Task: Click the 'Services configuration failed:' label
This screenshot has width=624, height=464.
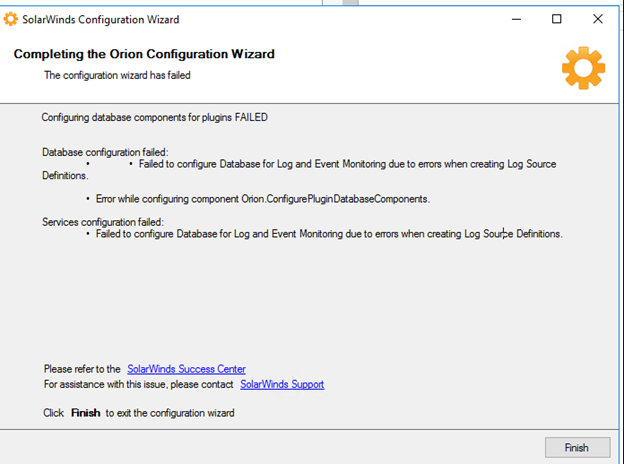Action: (x=103, y=222)
